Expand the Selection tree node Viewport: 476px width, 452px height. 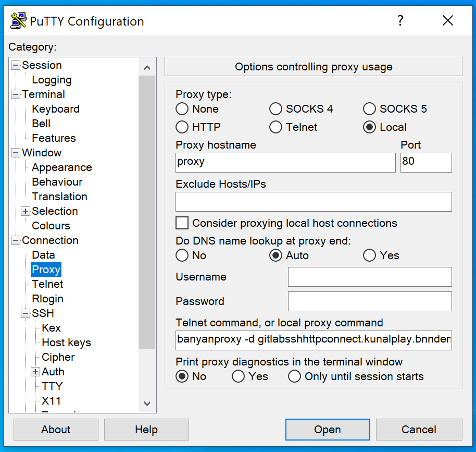pos(25,211)
